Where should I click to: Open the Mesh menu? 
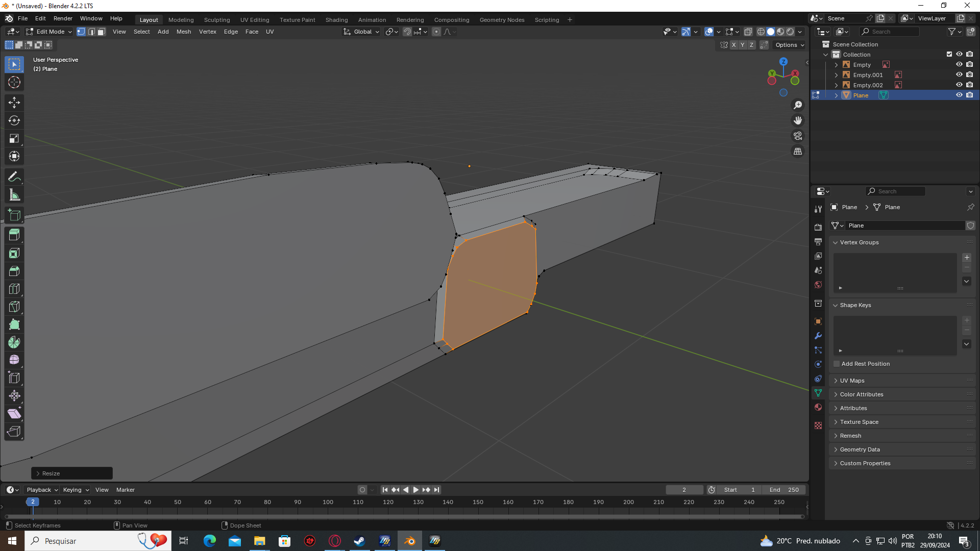[183, 32]
